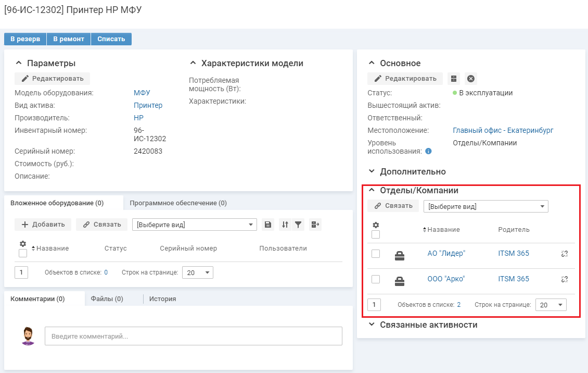The height and width of the screenshot is (373, 588).
Task: Click the unlink icon for АО "Лидер"
Action: click(564, 254)
